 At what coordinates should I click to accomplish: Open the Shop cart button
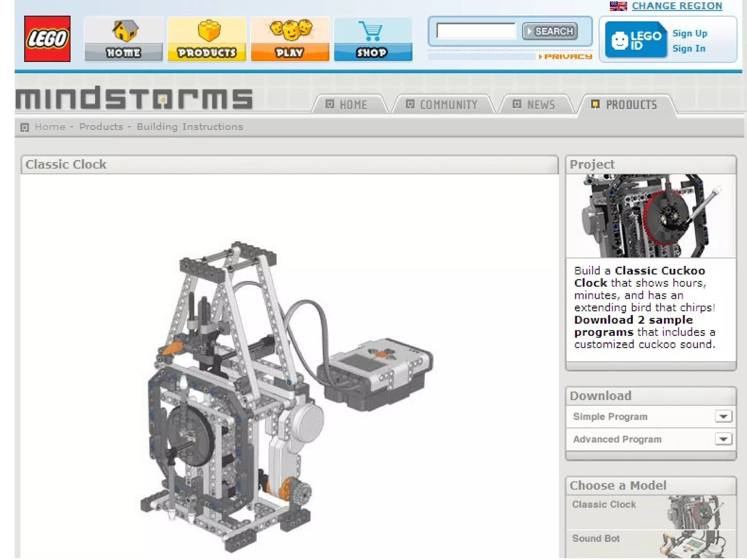tap(373, 39)
